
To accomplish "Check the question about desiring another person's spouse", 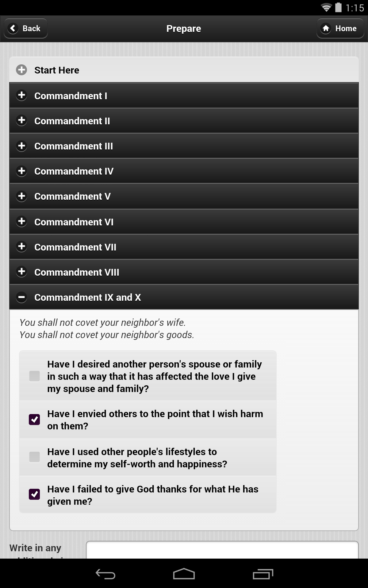I will [x=35, y=376].
